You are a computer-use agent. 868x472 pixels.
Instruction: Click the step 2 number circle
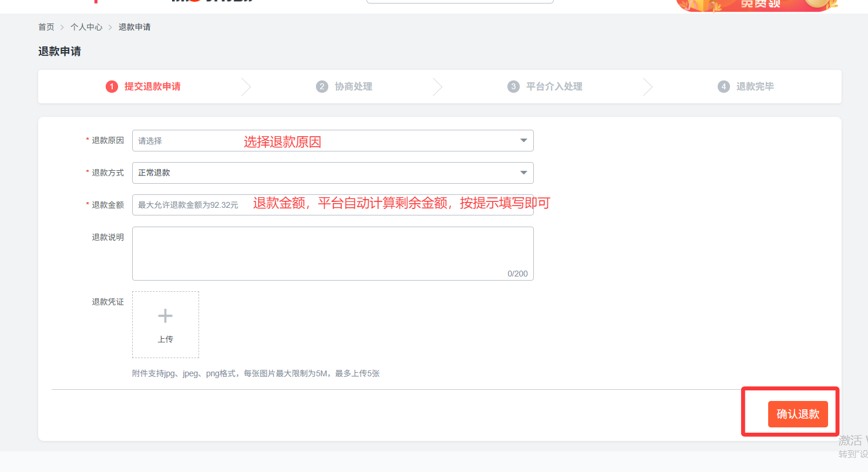[x=322, y=87]
